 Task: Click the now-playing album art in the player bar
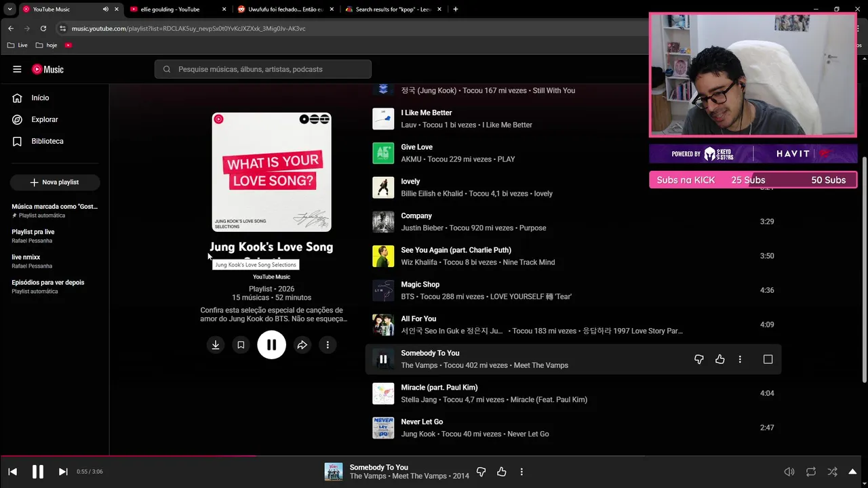click(x=334, y=472)
